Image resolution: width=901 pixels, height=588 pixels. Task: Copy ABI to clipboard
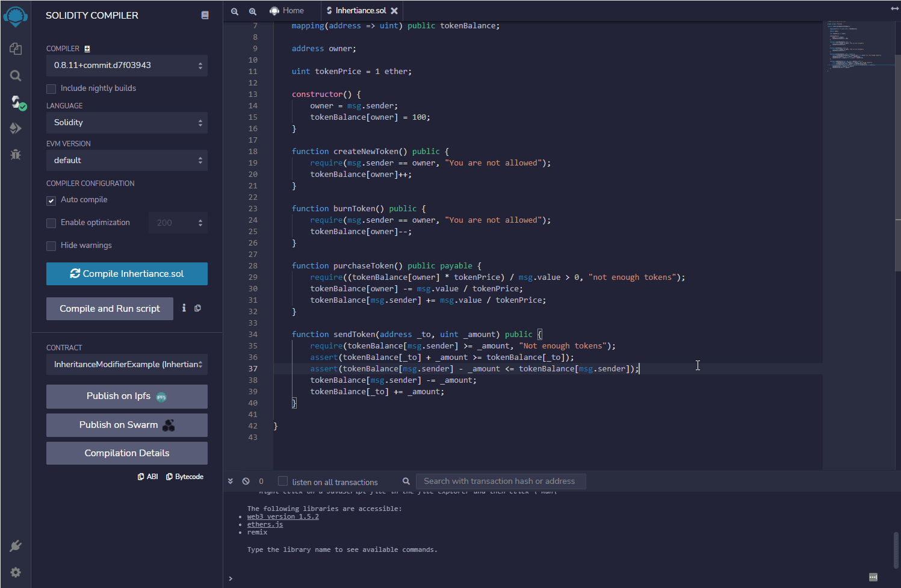pos(148,477)
